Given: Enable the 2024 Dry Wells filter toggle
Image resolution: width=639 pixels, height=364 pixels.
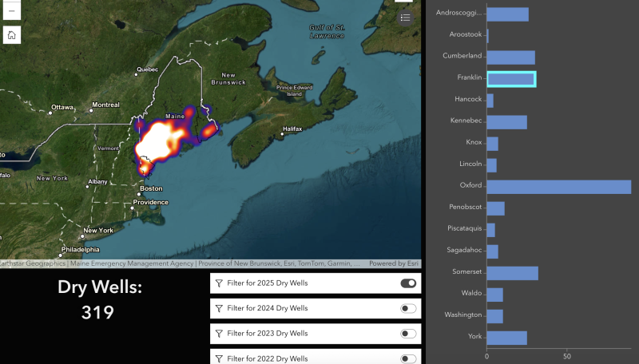Looking at the screenshot, I should (408, 308).
